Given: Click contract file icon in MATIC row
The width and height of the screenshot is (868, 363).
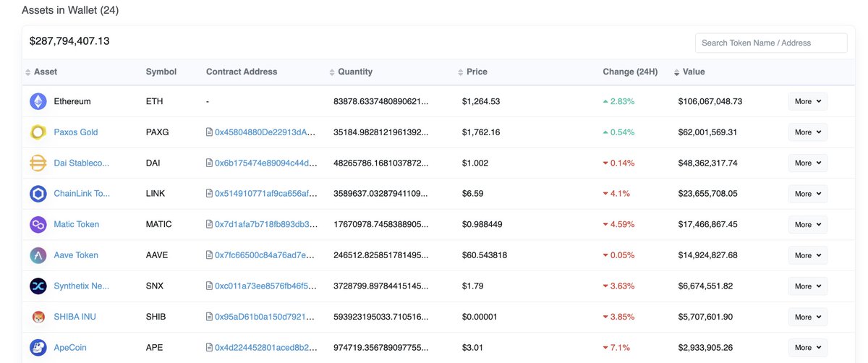Looking at the screenshot, I should 210,224.
